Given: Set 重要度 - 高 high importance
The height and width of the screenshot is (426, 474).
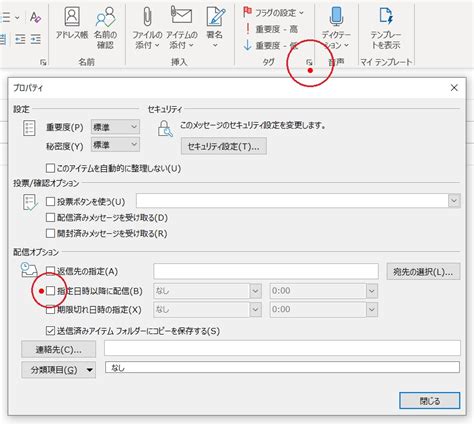Looking at the screenshot, I should pos(270,29).
